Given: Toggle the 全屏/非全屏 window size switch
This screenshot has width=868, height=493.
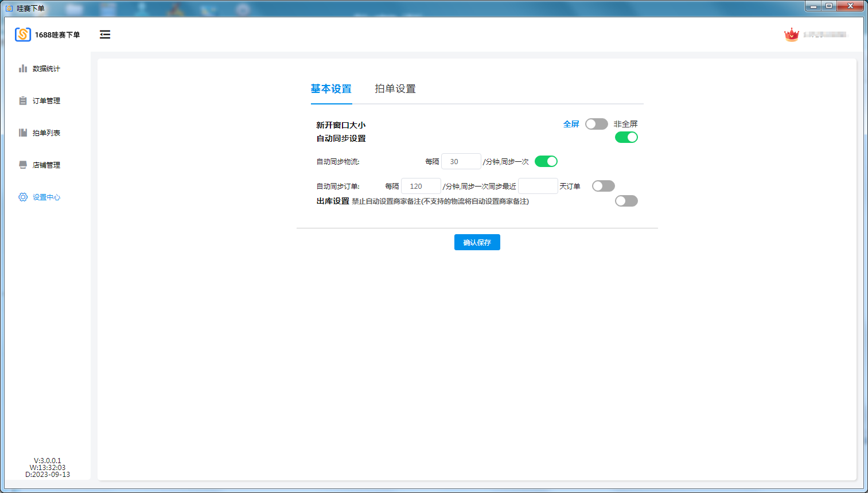Looking at the screenshot, I should pos(596,124).
